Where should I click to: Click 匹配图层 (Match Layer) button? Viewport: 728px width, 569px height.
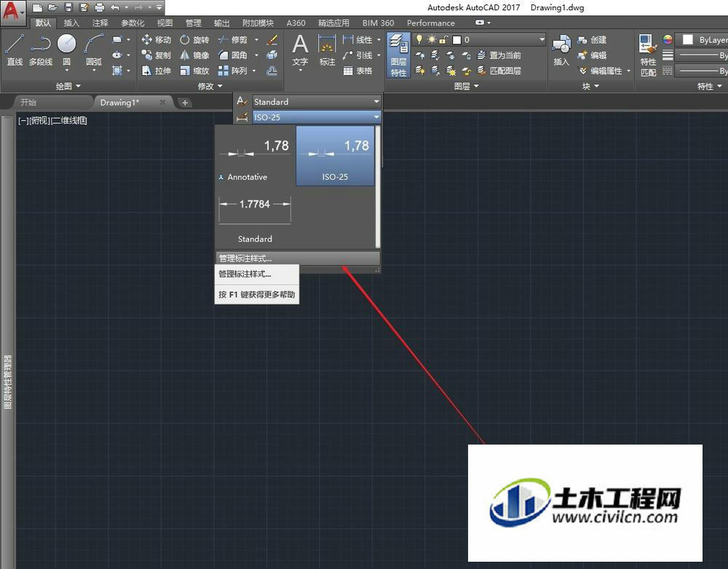pyautogui.click(x=499, y=71)
